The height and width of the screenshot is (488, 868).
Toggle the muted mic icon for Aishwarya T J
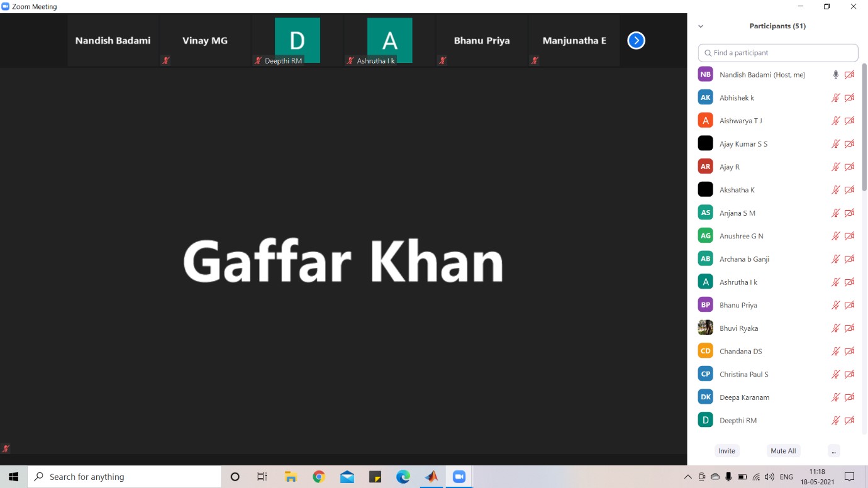click(x=835, y=121)
